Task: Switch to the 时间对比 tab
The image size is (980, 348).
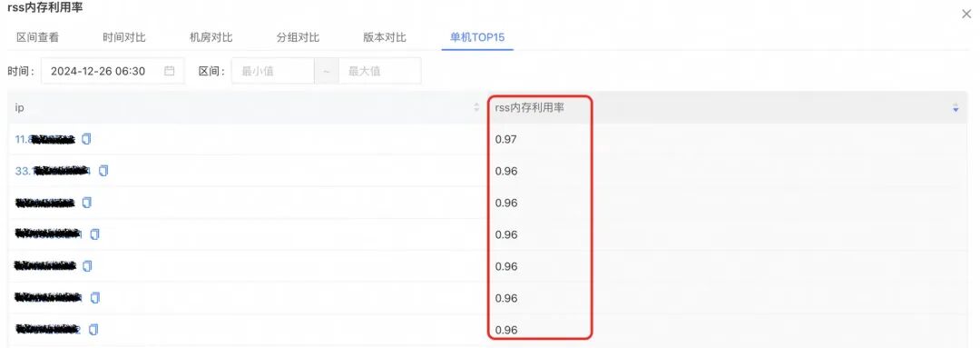Action: [124, 37]
